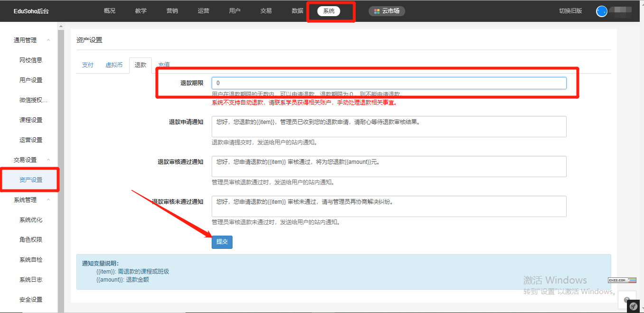
Task: Click the 切换旧版 link
Action: [570, 11]
